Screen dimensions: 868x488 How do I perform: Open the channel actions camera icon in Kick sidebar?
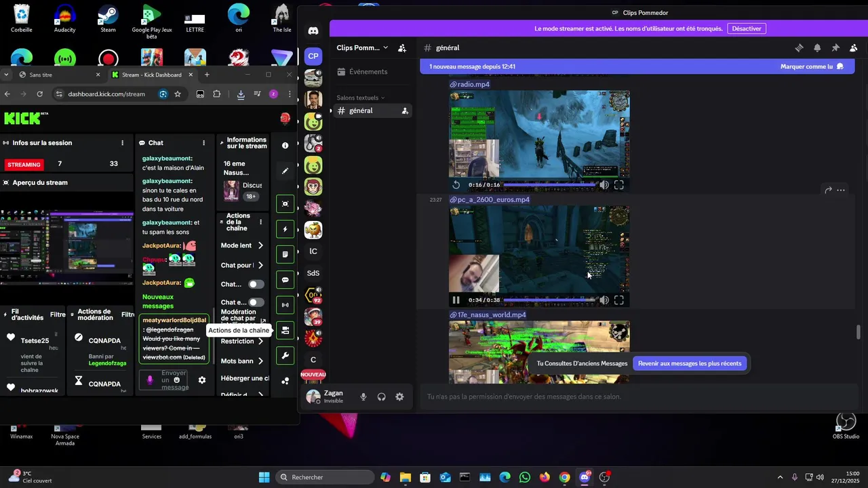[x=285, y=330]
